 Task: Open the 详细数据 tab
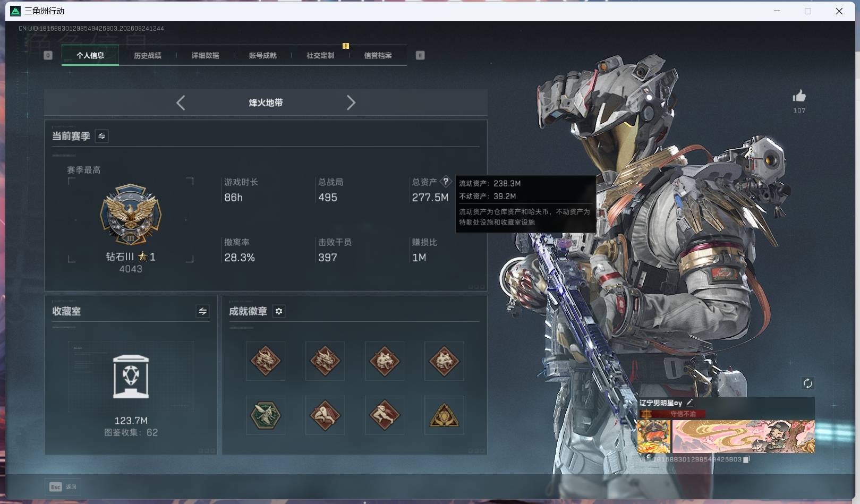pyautogui.click(x=205, y=55)
